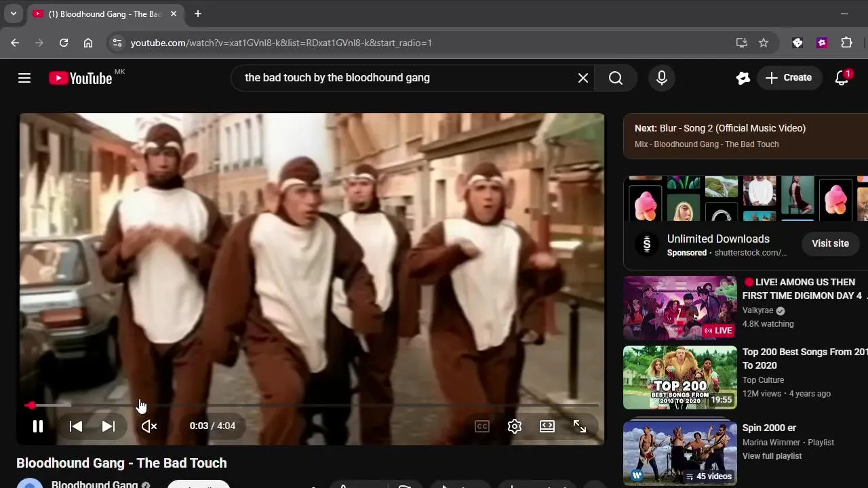Click the Bloodhound Gang channel name
868x488 pixels.
point(94,484)
